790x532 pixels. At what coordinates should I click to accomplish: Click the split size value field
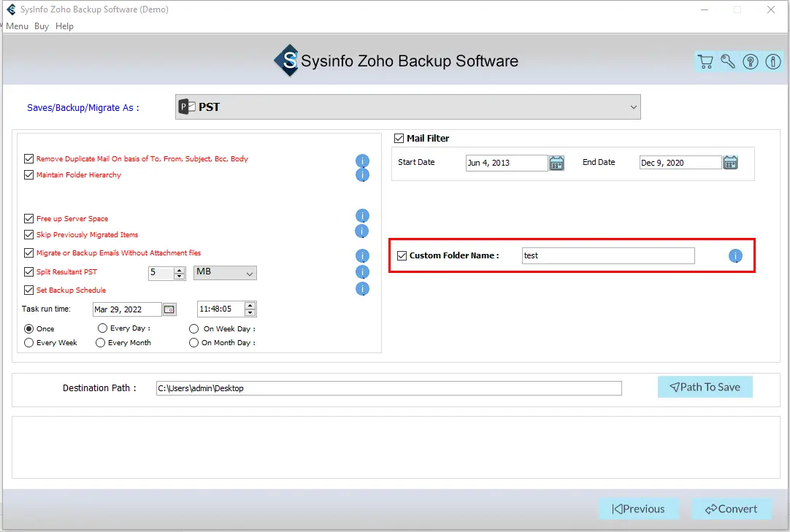[161, 272]
